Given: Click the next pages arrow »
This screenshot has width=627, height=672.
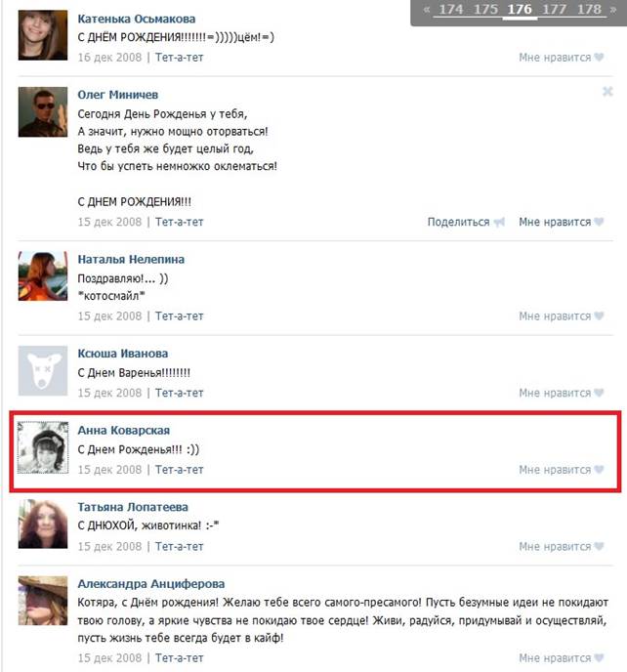Looking at the screenshot, I should [x=613, y=10].
